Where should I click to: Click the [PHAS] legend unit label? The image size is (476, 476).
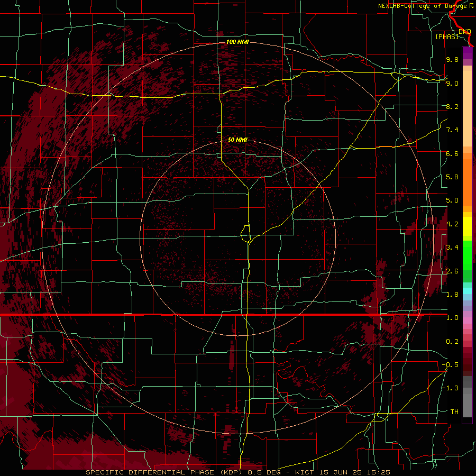tap(447, 36)
